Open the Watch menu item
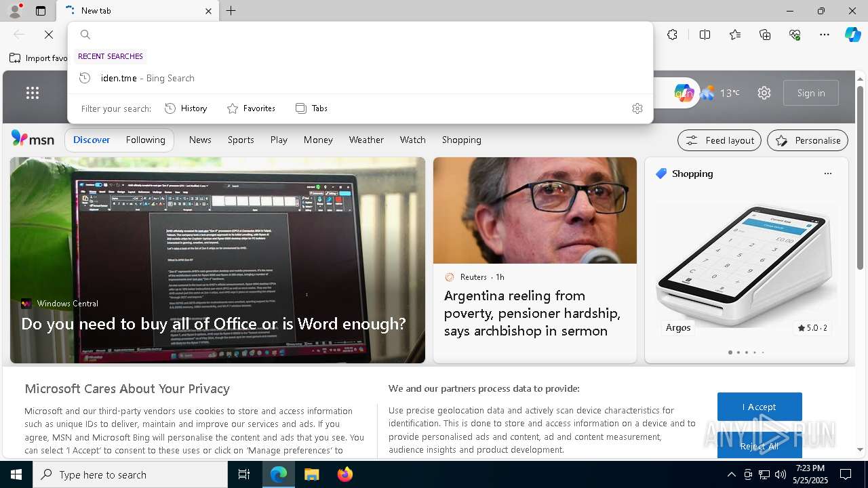868x488 pixels. (x=412, y=140)
